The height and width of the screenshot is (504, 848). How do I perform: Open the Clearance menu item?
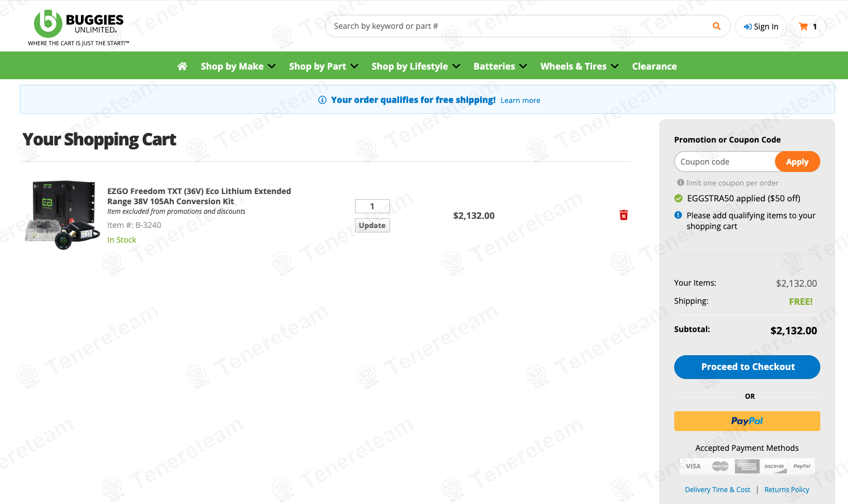click(x=654, y=66)
